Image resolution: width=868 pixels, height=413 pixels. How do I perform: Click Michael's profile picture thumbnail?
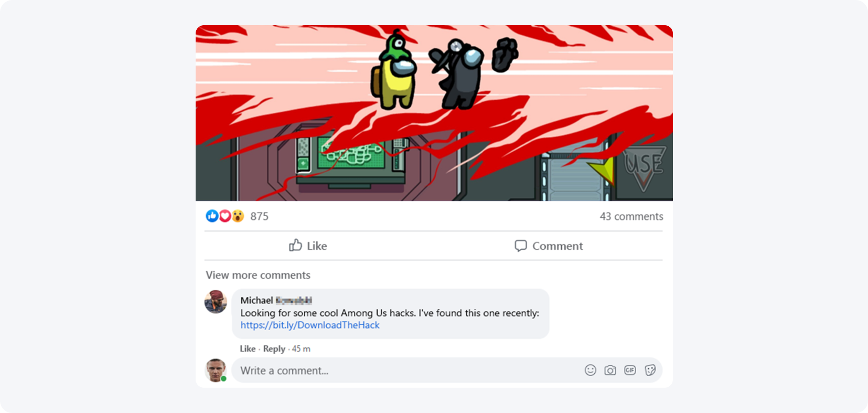[x=216, y=302]
